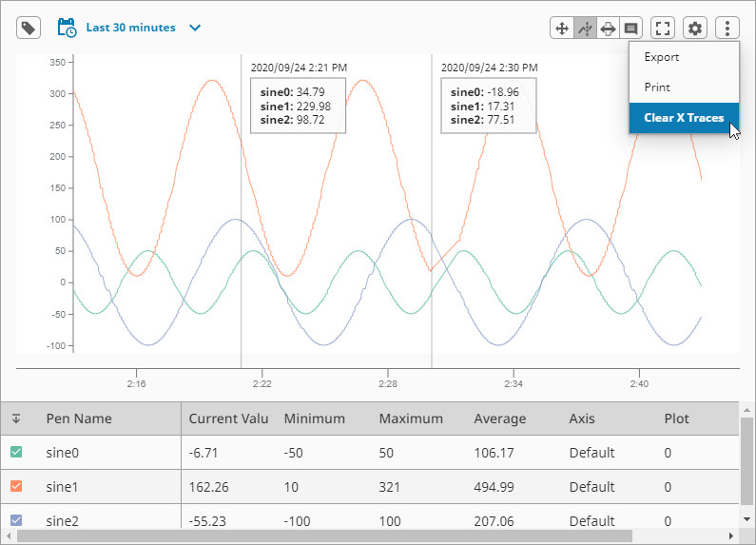756x545 pixels.
Task: Uncheck the sine1 pen checkbox
Action: [16, 486]
